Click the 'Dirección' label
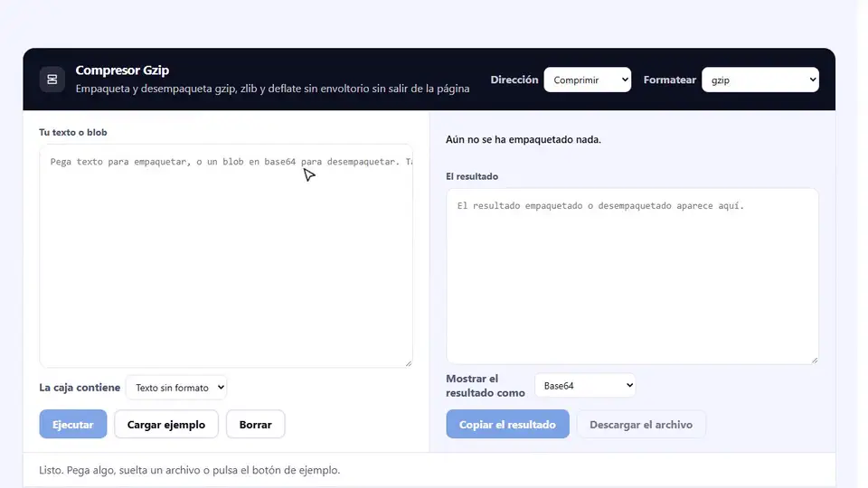 pyautogui.click(x=514, y=80)
